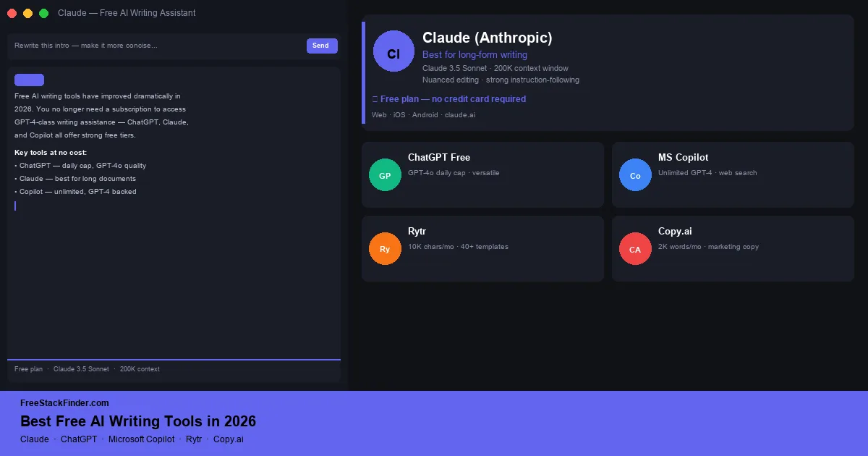This screenshot has width=868, height=456.
Task: Click the Copy.ai 'CA' red avatar
Action: tap(635, 249)
